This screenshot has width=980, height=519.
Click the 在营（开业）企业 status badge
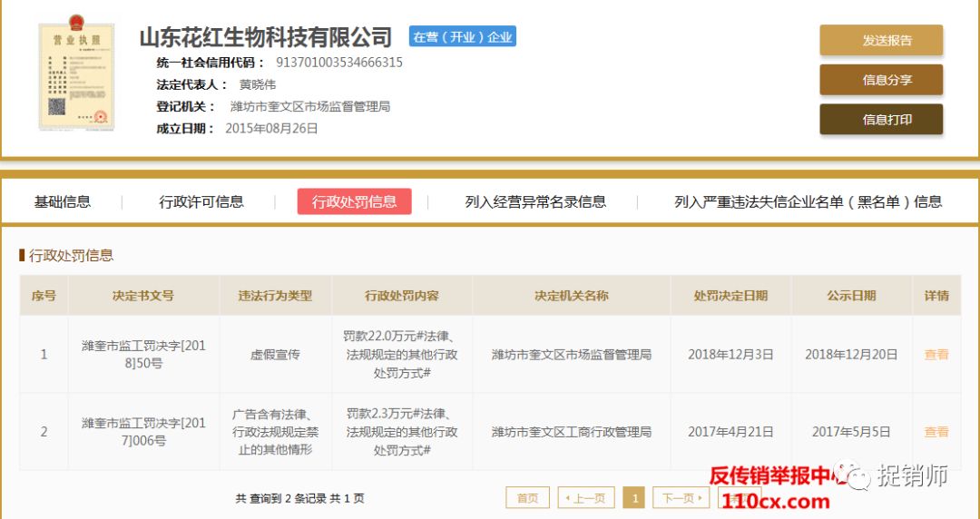462,37
